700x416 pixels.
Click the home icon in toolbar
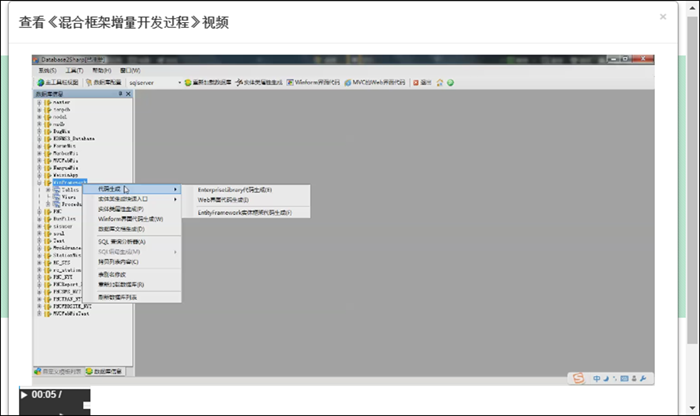coord(440,82)
